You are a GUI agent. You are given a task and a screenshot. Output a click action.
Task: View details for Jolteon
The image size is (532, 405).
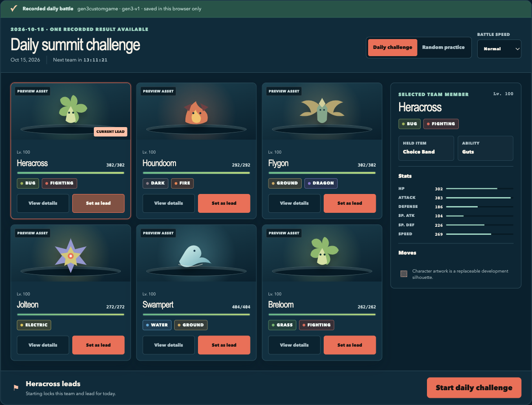(43, 345)
